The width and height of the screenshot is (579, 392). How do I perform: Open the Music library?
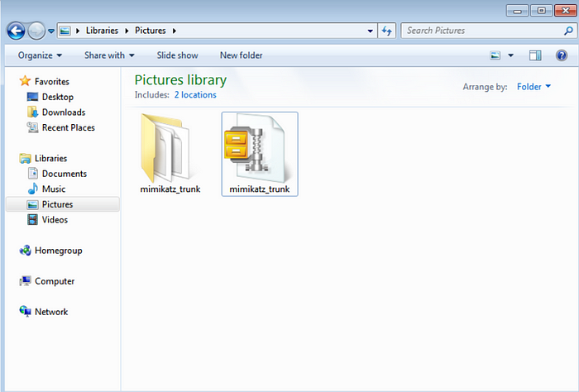pos(54,189)
